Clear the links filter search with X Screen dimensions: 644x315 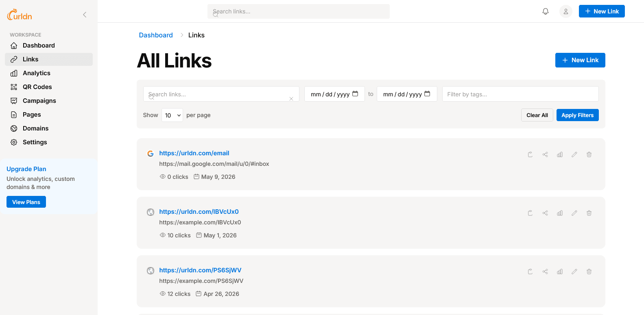[291, 99]
